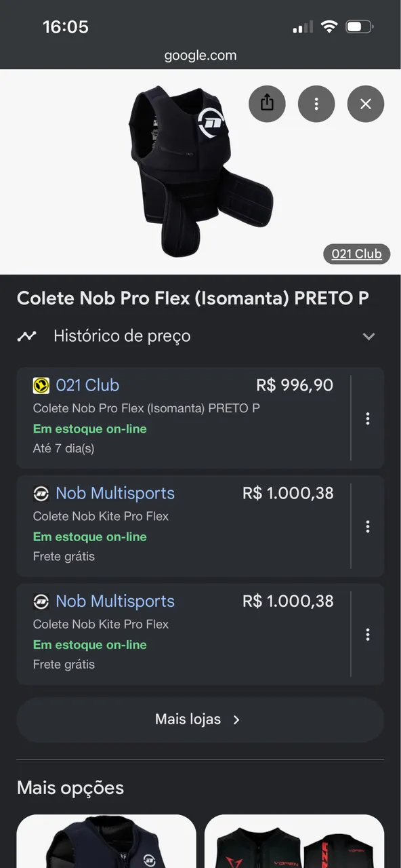The height and width of the screenshot is (868, 401).
Task: Tap the Mais lojas button
Action: pyautogui.click(x=200, y=719)
